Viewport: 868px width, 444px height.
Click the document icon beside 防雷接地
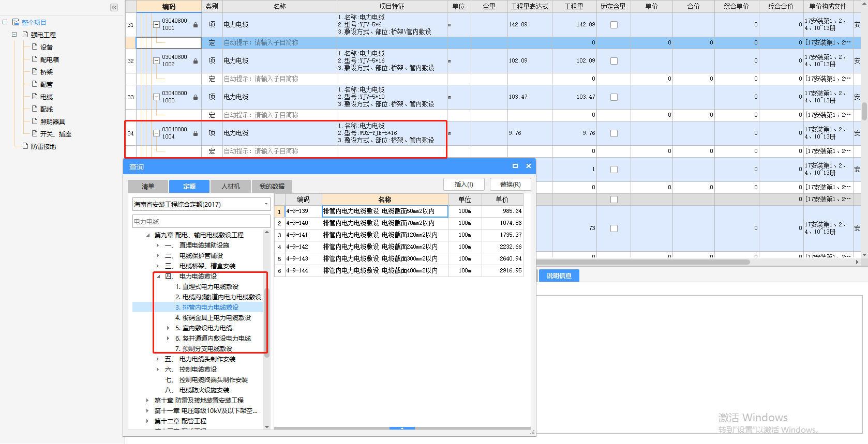pyautogui.click(x=25, y=146)
